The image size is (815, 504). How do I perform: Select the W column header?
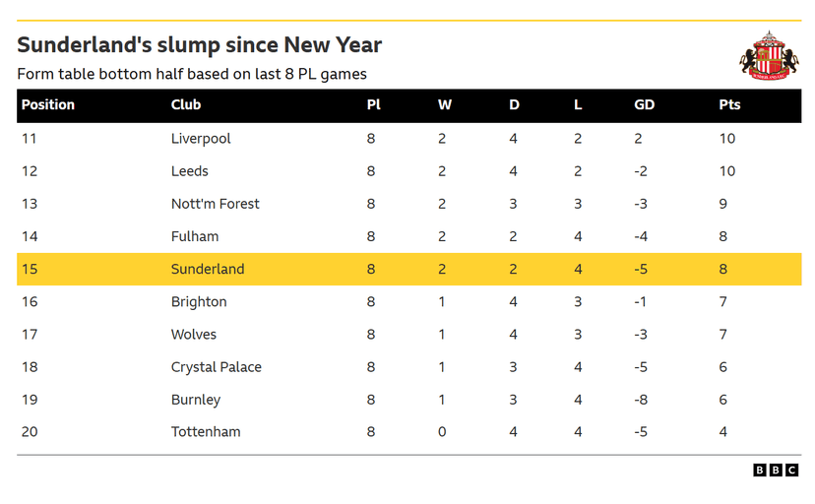point(445,104)
